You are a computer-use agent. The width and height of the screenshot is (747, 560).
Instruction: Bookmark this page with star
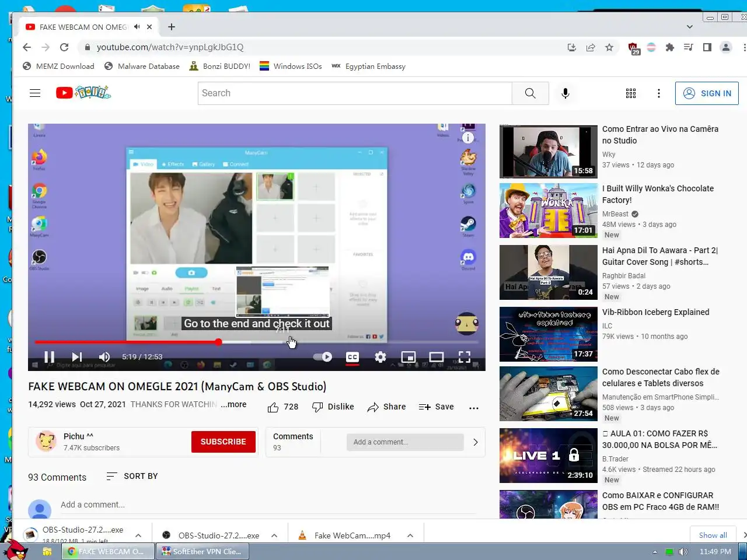(609, 47)
